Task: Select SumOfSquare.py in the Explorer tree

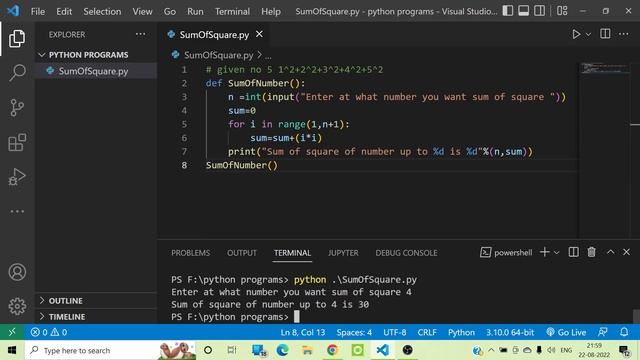Action: click(x=96, y=71)
